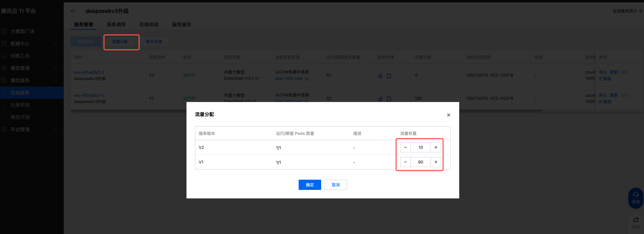Click the 取消 button in dialog
The height and width of the screenshot is (234, 644).
335,185
